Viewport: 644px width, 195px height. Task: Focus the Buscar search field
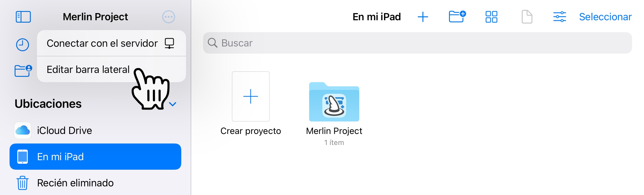[x=417, y=43]
